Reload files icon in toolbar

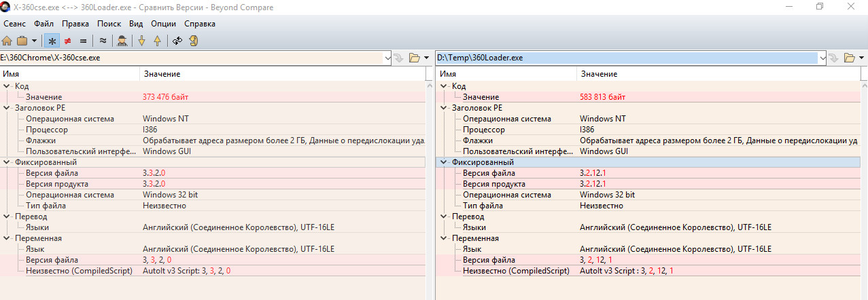(x=193, y=41)
